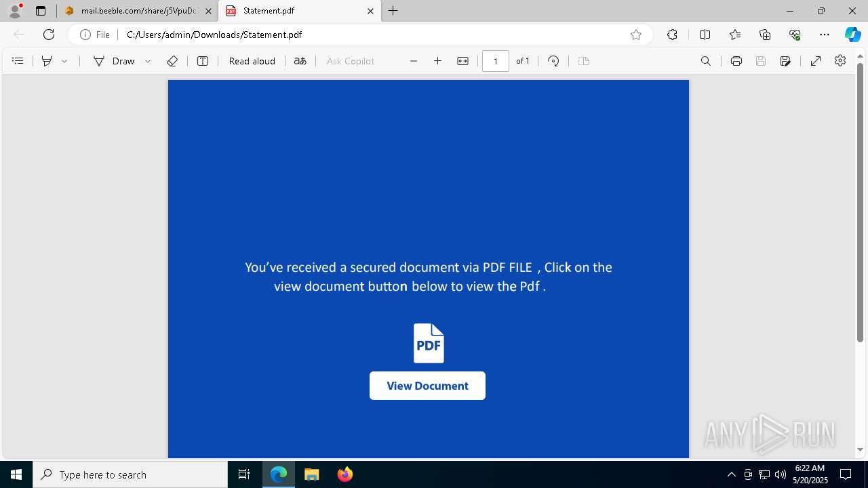The height and width of the screenshot is (488, 868).
Task: Click the Add text tool
Action: click(203, 61)
